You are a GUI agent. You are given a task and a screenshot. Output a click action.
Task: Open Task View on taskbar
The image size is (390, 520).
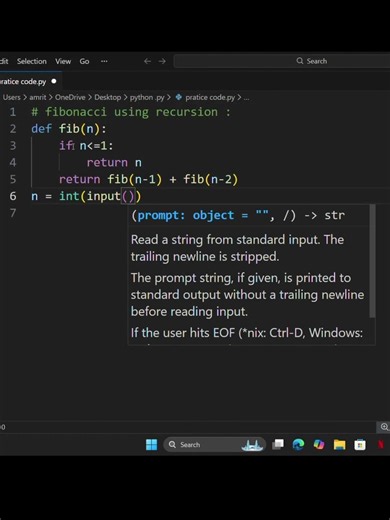(x=278, y=444)
